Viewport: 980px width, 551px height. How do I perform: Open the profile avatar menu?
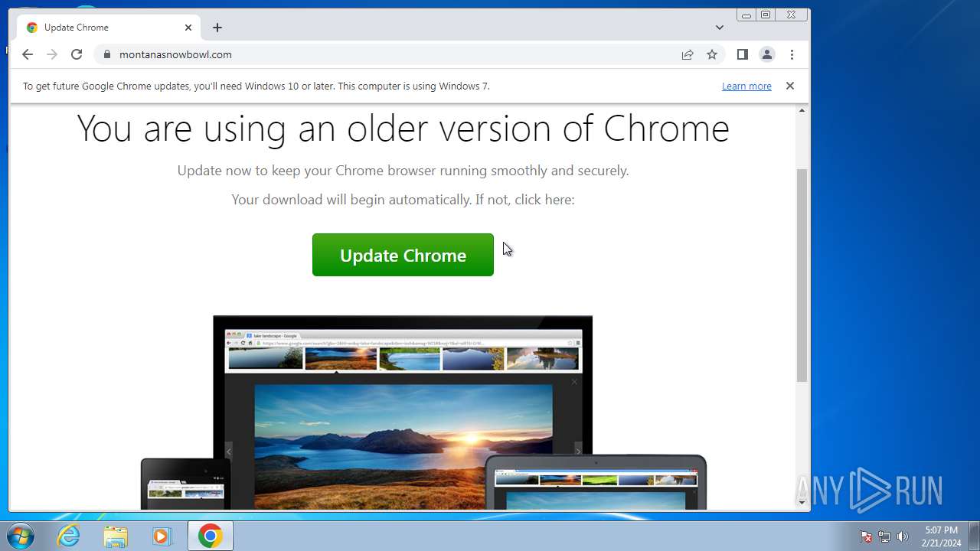tap(766, 54)
